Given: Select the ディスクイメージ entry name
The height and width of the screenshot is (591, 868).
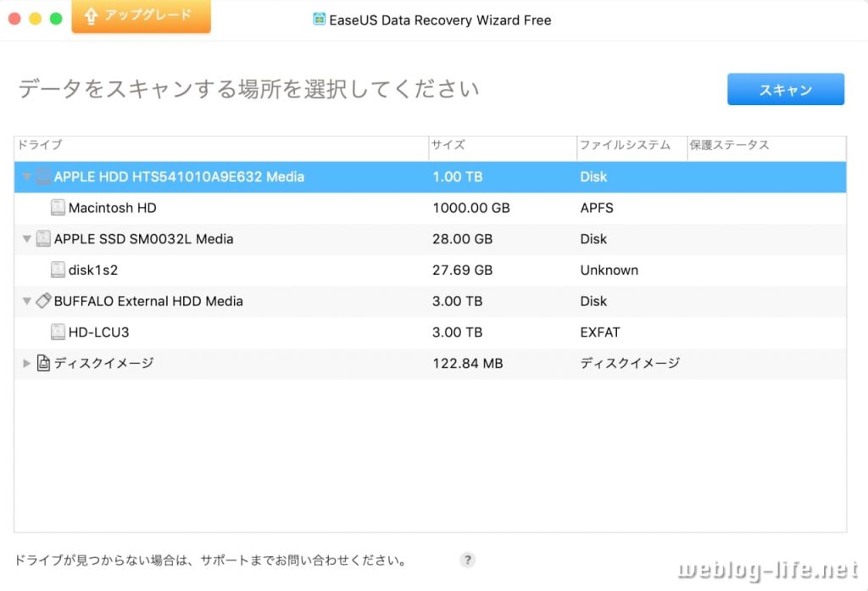Looking at the screenshot, I should click(x=104, y=363).
